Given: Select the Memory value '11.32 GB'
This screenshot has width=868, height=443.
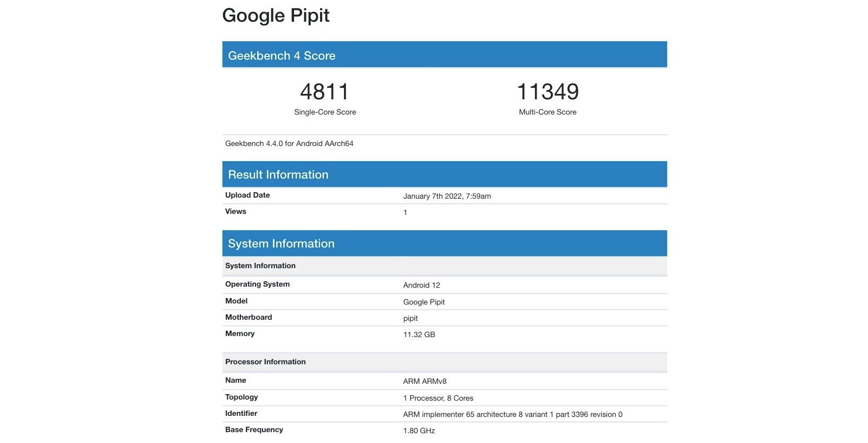Looking at the screenshot, I should coord(419,334).
